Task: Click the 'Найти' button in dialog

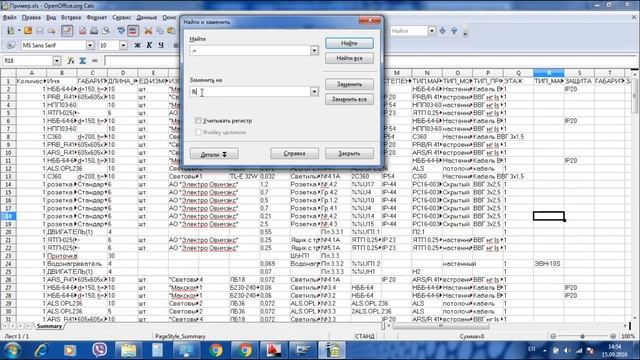Action: pyautogui.click(x=349, y=43)
